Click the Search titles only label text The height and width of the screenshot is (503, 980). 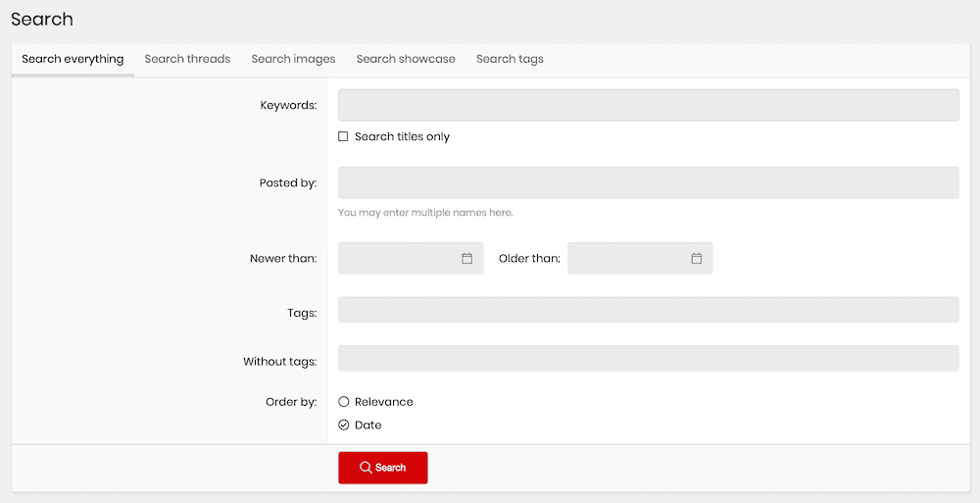click(x=402, y=136)
